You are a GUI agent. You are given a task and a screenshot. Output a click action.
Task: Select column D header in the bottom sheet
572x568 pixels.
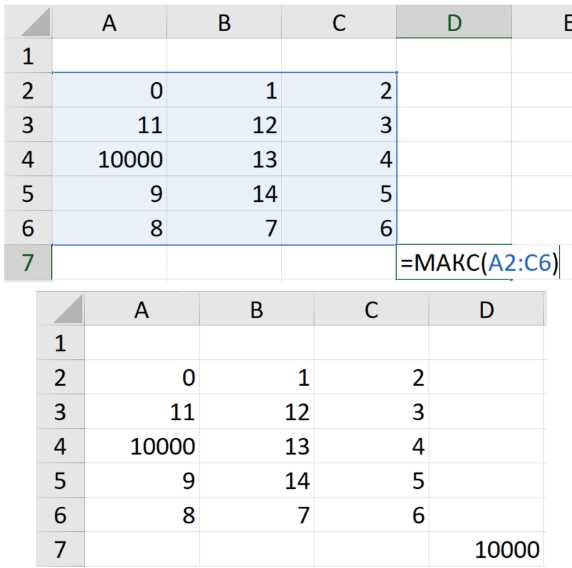pyautogui.click(x=486, y=309)
